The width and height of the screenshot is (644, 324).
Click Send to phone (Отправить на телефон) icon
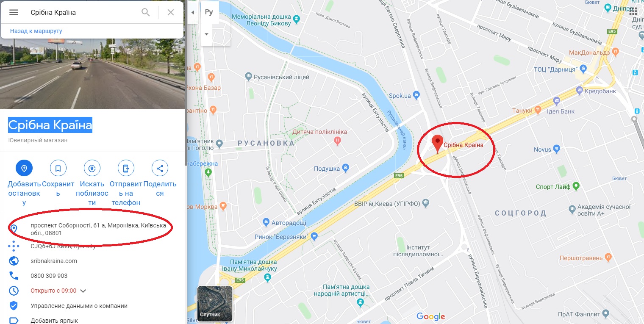[x=126, y=168]
